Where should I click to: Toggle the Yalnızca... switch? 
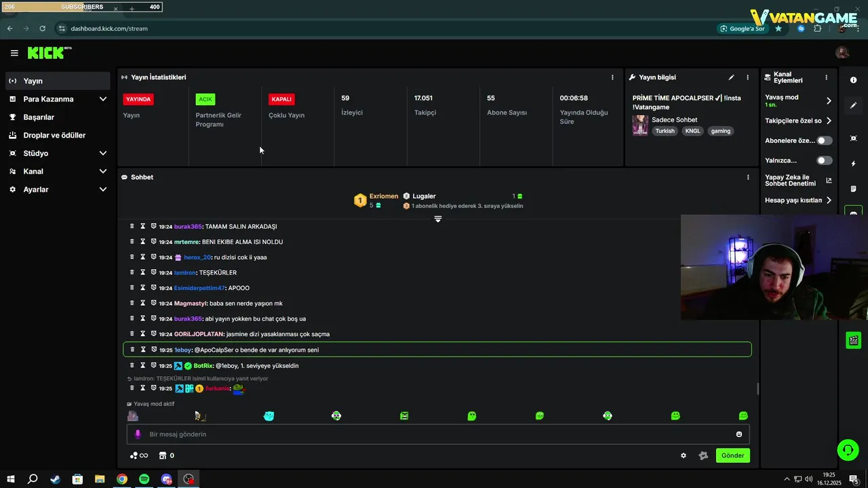(825, 161)
